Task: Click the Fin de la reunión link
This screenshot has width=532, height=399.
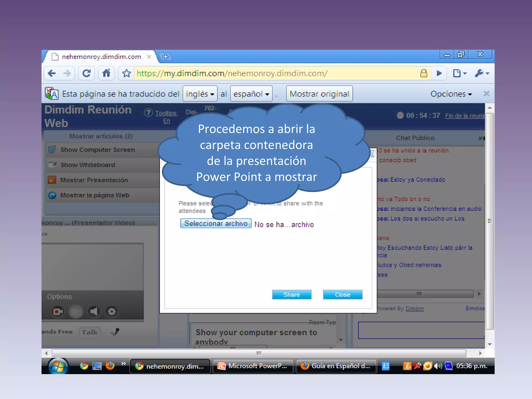Action: [464, 116]
